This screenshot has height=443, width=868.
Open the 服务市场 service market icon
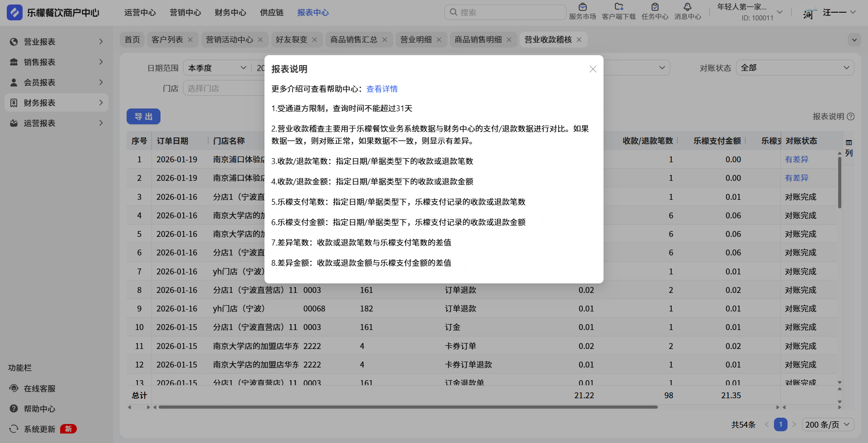tap(582, 7)
